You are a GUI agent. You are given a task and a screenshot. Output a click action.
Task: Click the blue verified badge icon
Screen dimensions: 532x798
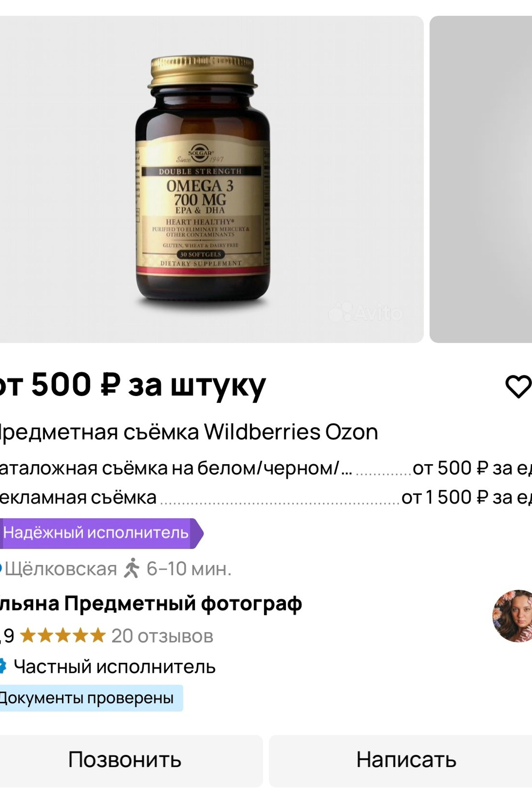coord(2,666)
